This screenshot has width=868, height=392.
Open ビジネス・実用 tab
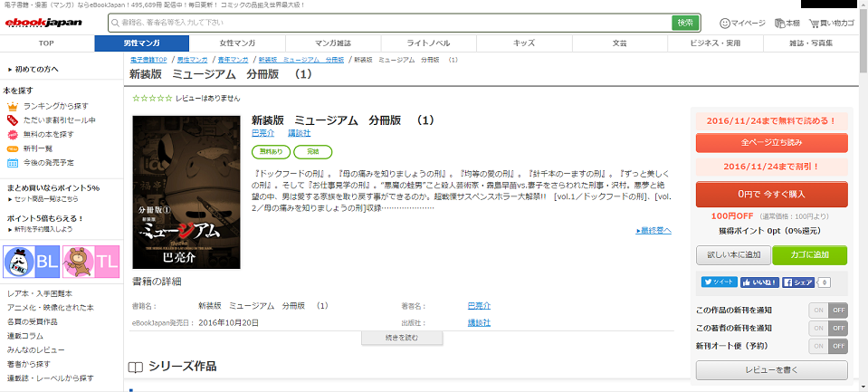pyautogui.click(x=715, y=43)
